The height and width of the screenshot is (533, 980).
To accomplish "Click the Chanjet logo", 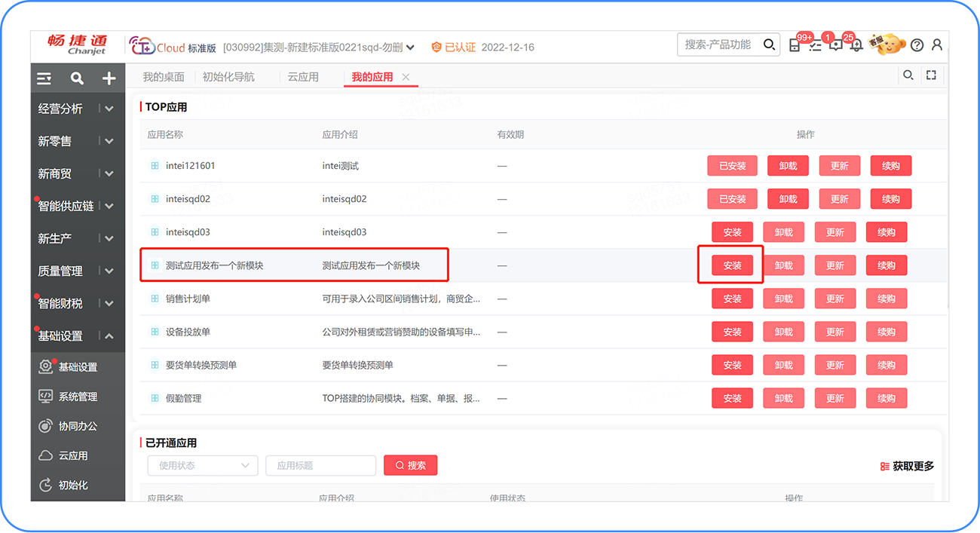I will [77, 45].
